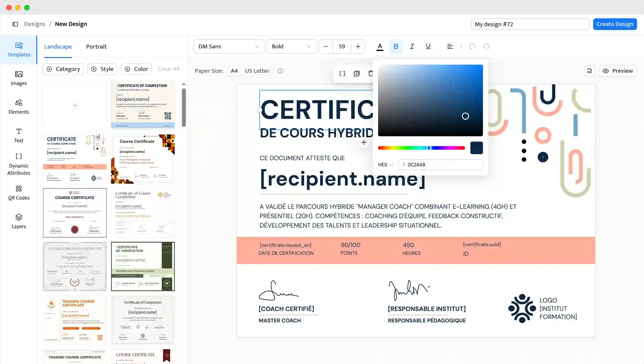The image size is (644, 364).
Task: Click the Create Design button
Action: pyautogui.click(x=615, y=24)
